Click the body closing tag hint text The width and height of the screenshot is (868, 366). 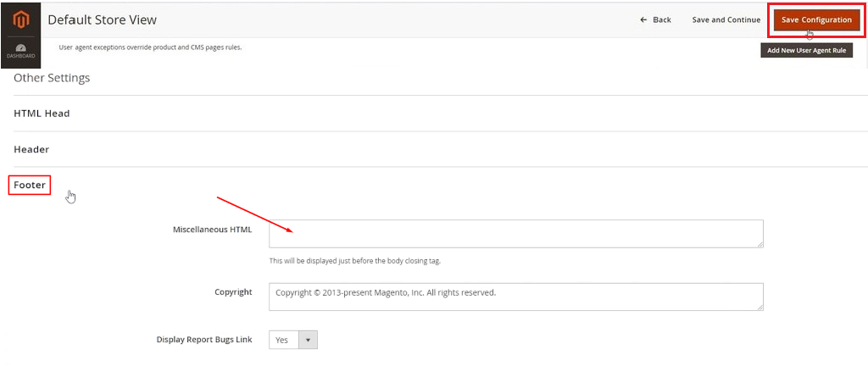point(354,261)
